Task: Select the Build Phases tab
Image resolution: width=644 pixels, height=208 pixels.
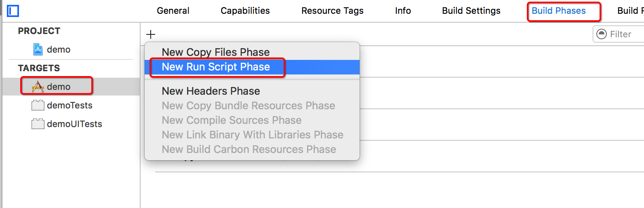Action: pos(559,11)
